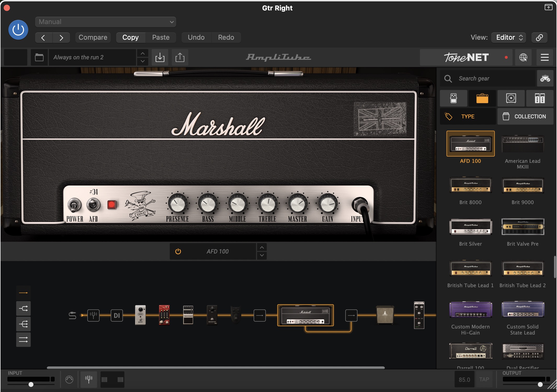Select the stomp pedals category icon
The width and height of the screenshot is (557, 392).
coord(453,98)
